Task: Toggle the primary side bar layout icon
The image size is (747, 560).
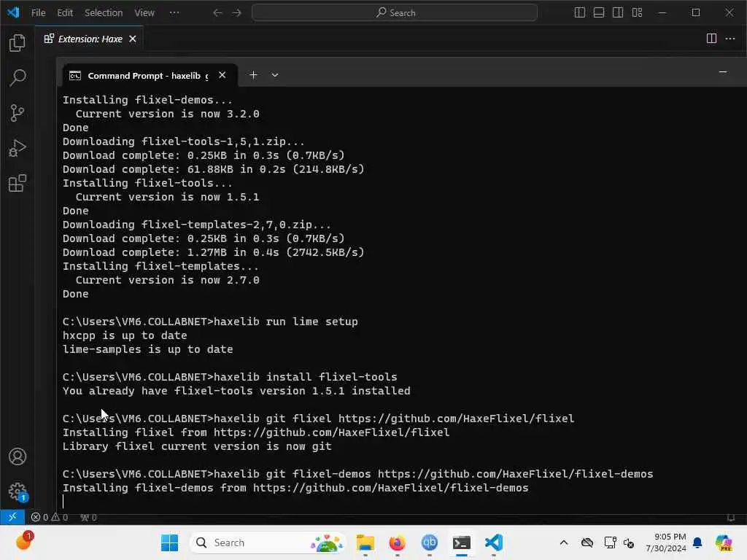Action: [x=580, y=12]
